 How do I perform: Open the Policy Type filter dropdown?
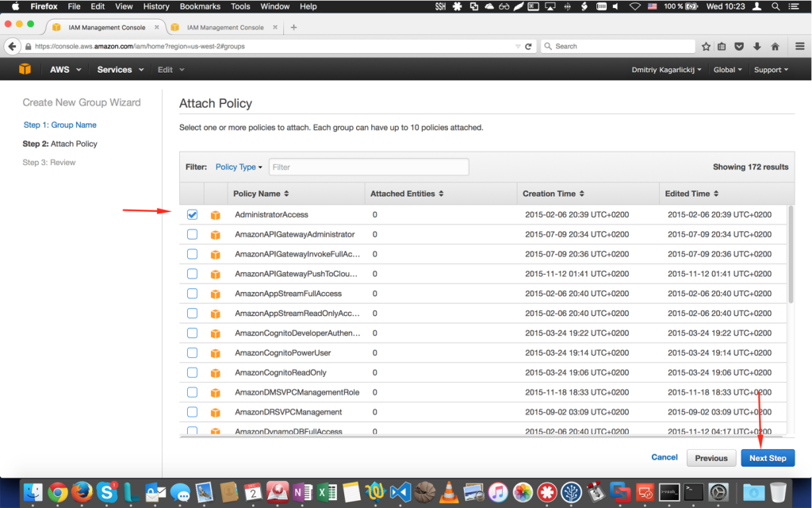point(239,167)
